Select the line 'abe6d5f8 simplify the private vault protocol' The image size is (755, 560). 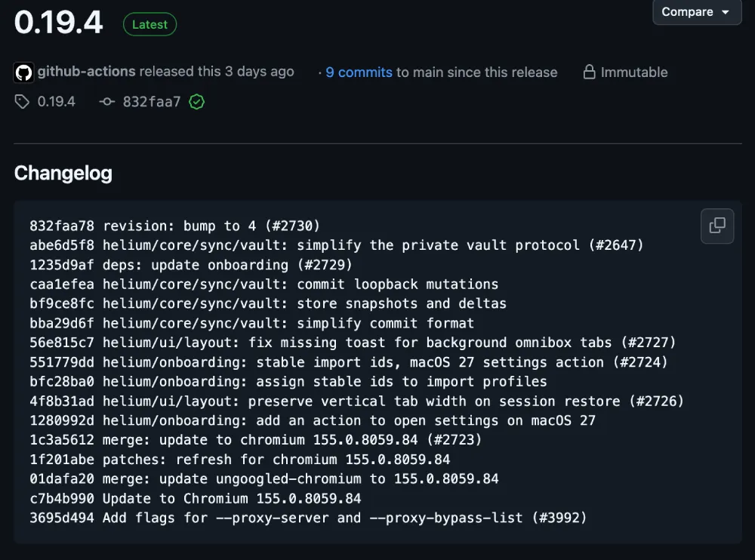point(337,245)
